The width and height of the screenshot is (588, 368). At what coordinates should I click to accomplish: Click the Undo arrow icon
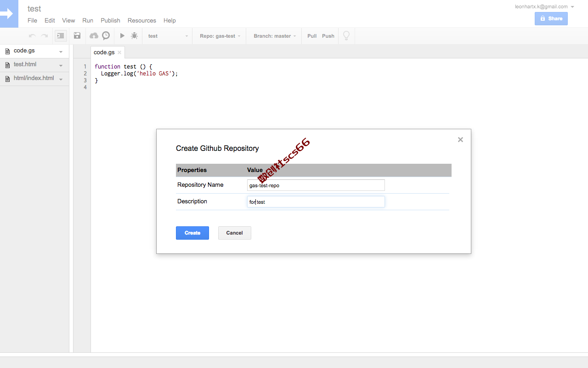[x=32, y=36]
